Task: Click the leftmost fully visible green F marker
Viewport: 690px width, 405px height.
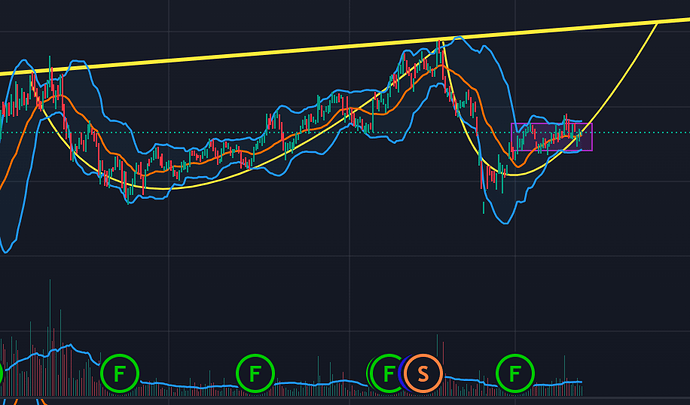Action: coord(119,374)
